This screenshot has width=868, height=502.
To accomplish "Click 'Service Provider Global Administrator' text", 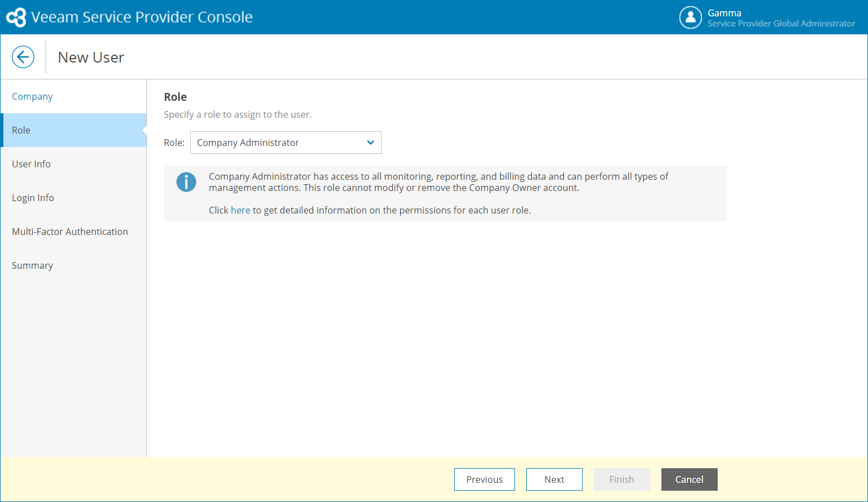I will click(x=781, y=24).
